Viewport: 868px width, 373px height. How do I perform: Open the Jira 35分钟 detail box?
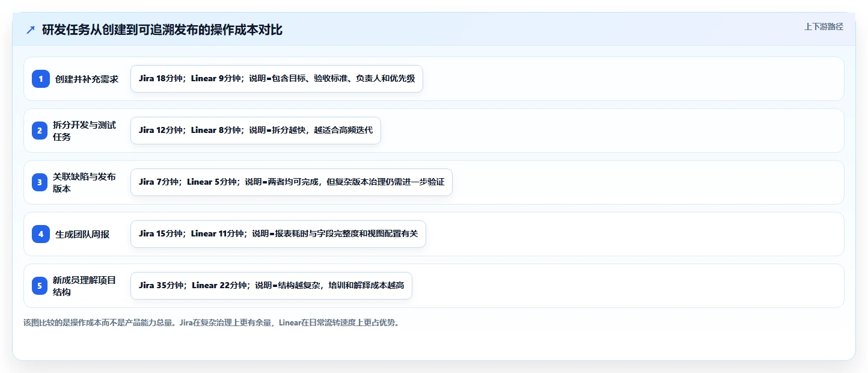coord(271,286)
